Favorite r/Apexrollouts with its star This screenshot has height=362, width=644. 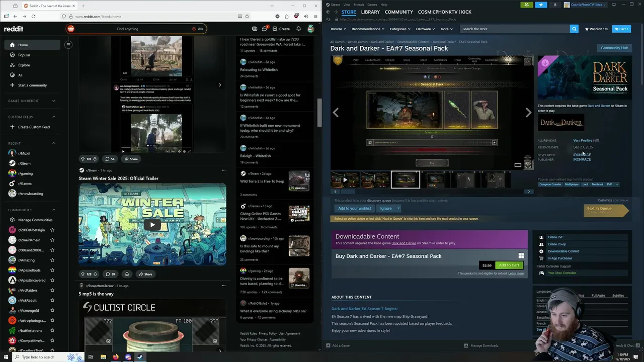point(52,270)
